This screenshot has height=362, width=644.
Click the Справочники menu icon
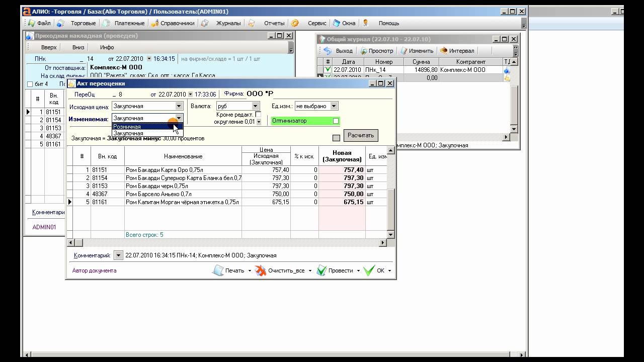(x=155, y=23)
